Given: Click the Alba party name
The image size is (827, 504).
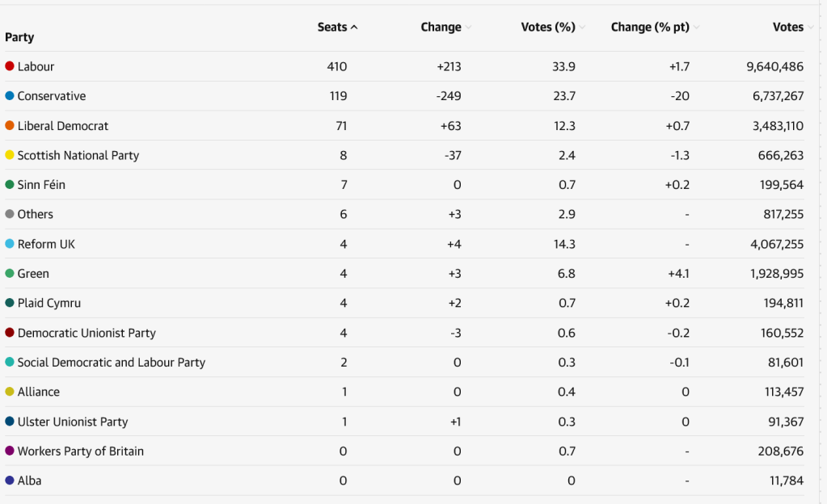Looking at the screenshot, I should click(x=30, y=481).
